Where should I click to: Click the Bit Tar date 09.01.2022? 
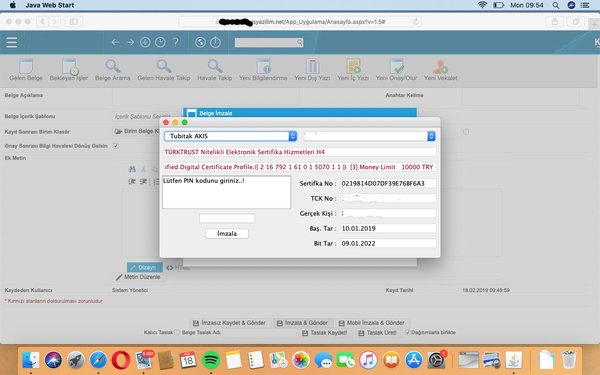388,243
